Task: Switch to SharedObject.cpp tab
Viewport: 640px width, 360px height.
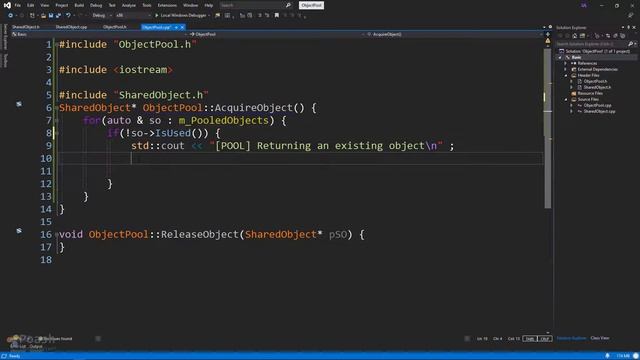Action: coord(71,27)
